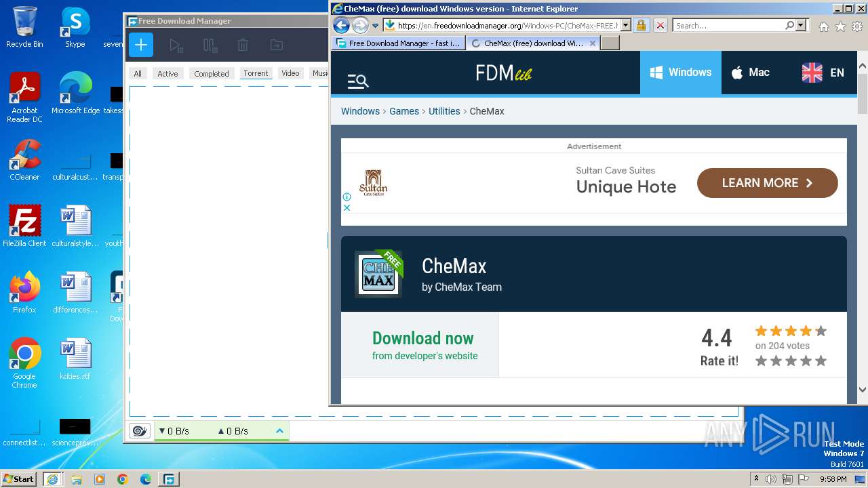Go back in Internet Explorer
The height and width of the screenshot is (488, 868).
point(341,26)
